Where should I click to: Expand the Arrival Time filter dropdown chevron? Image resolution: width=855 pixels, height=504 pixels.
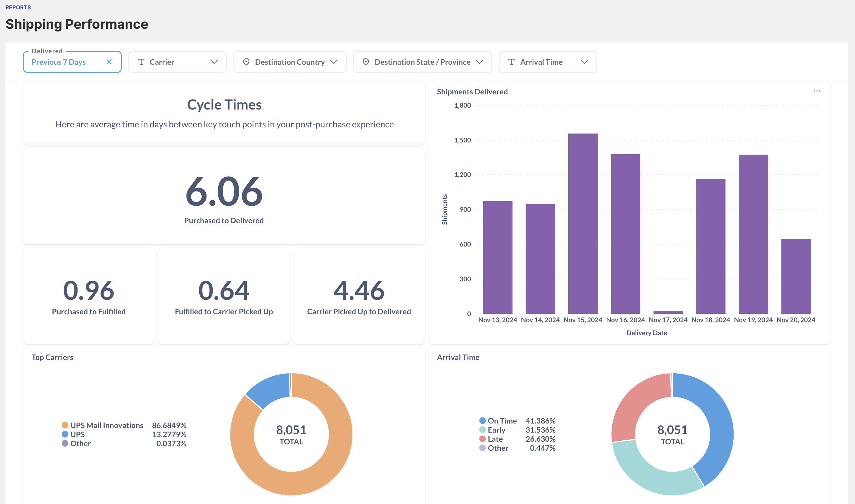[584, 62]
